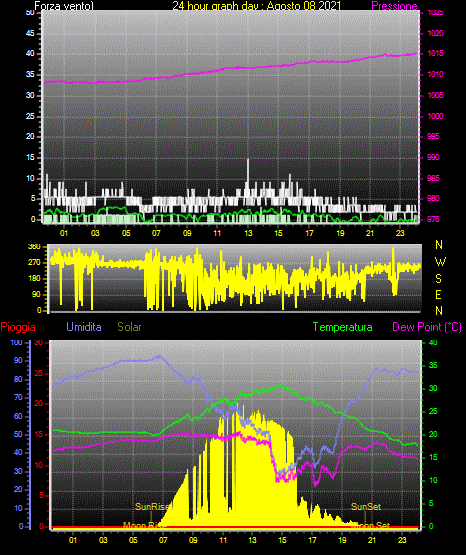466x555 pixels.
Task: Click the Forza vento axis title
Action: (64, 6)
